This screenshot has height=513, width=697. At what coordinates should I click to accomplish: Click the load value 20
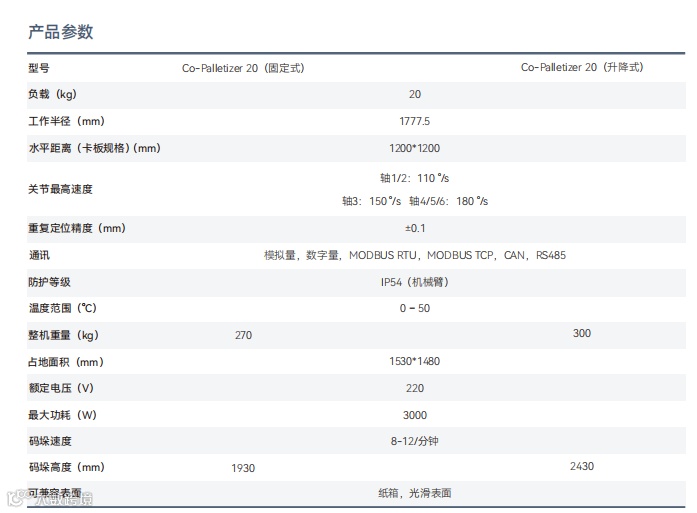pos(415,94)
